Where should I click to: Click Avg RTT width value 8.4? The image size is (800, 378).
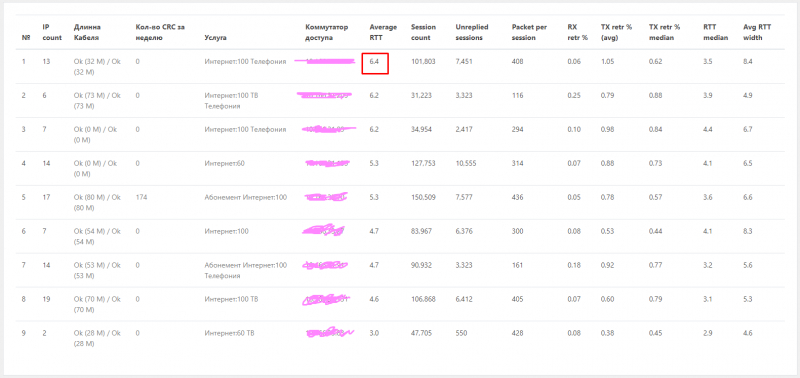tap(748, 62)
